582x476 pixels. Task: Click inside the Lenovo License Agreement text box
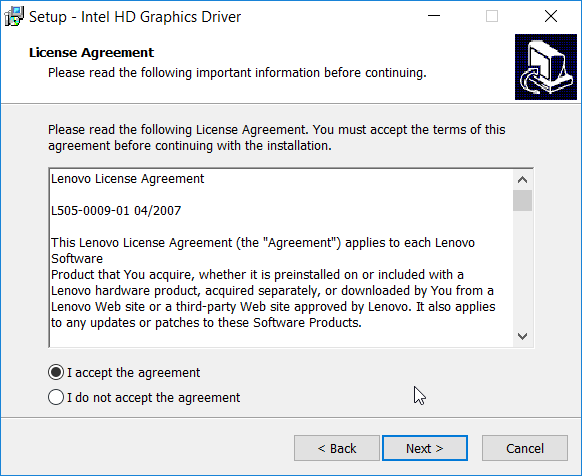[x=281, y=258]
